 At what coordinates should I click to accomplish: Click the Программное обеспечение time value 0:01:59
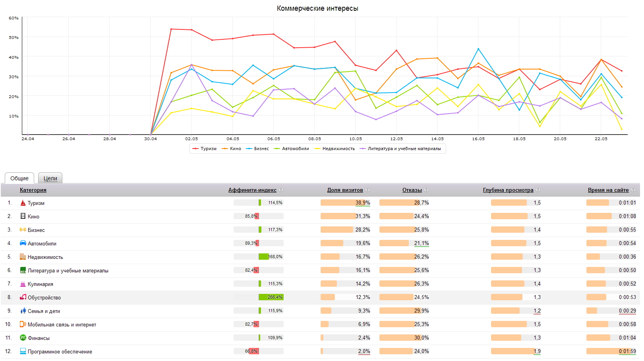click(627, 351)
